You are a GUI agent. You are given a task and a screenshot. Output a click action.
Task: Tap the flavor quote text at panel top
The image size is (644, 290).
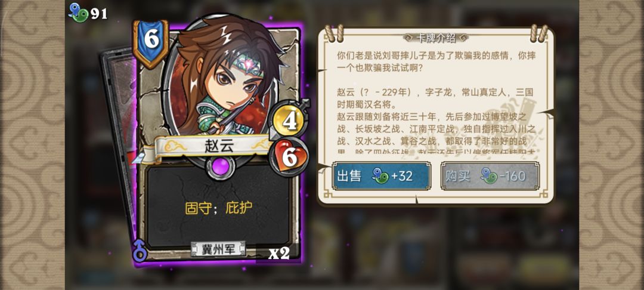436,61
